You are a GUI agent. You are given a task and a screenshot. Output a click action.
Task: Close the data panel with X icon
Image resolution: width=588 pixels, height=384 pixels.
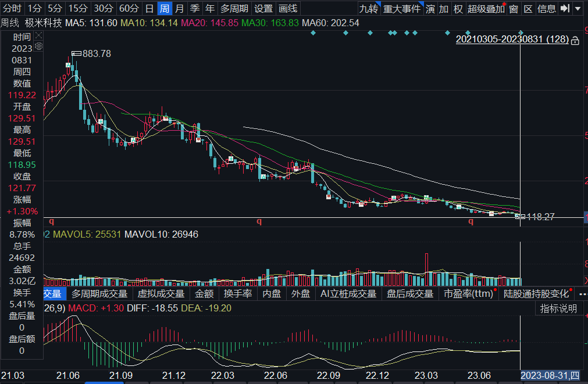(x=39, y=35)
